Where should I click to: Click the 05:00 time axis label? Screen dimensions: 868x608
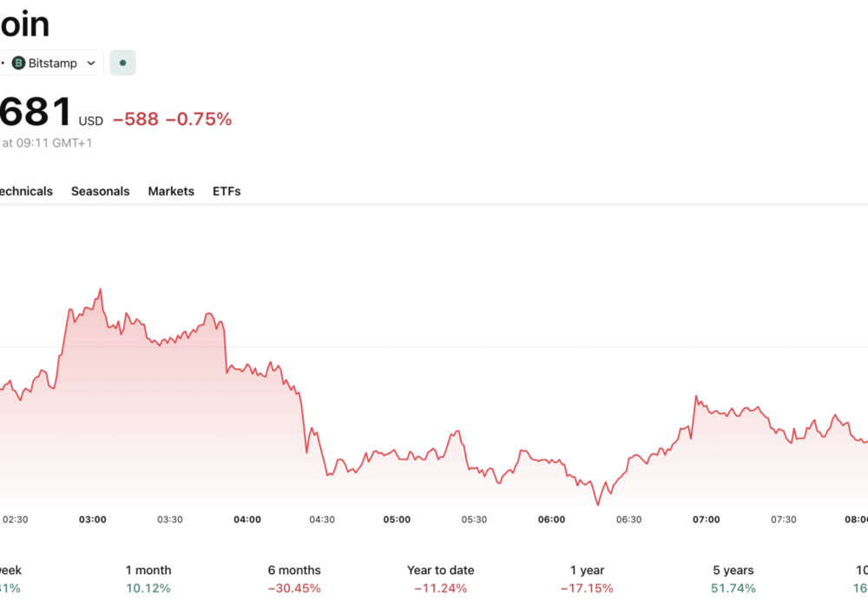click(x=398, y=519)
